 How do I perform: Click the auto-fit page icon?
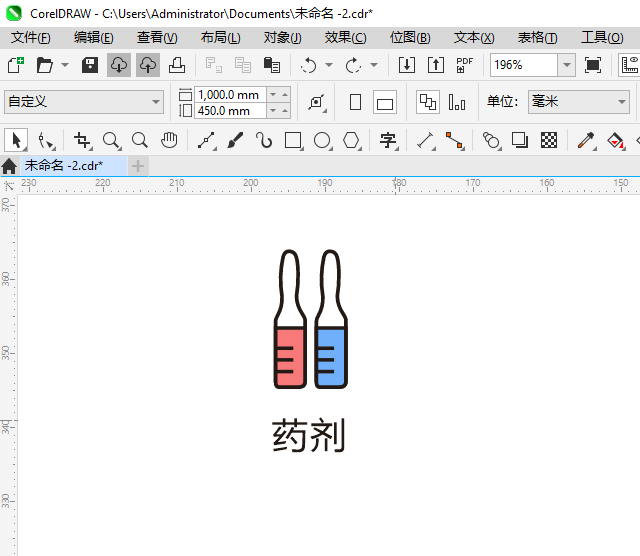[x=317, y=102]
